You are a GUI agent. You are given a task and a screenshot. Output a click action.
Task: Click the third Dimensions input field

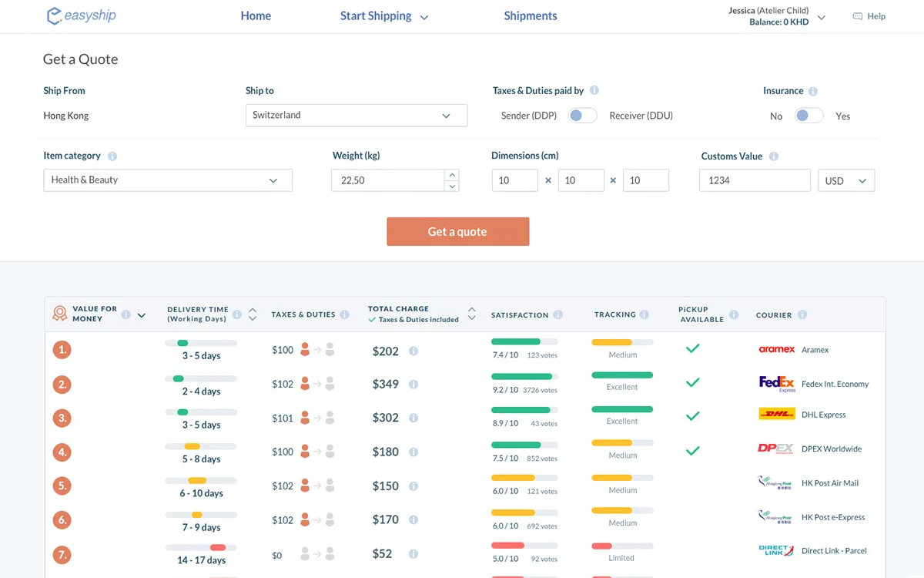646,180
